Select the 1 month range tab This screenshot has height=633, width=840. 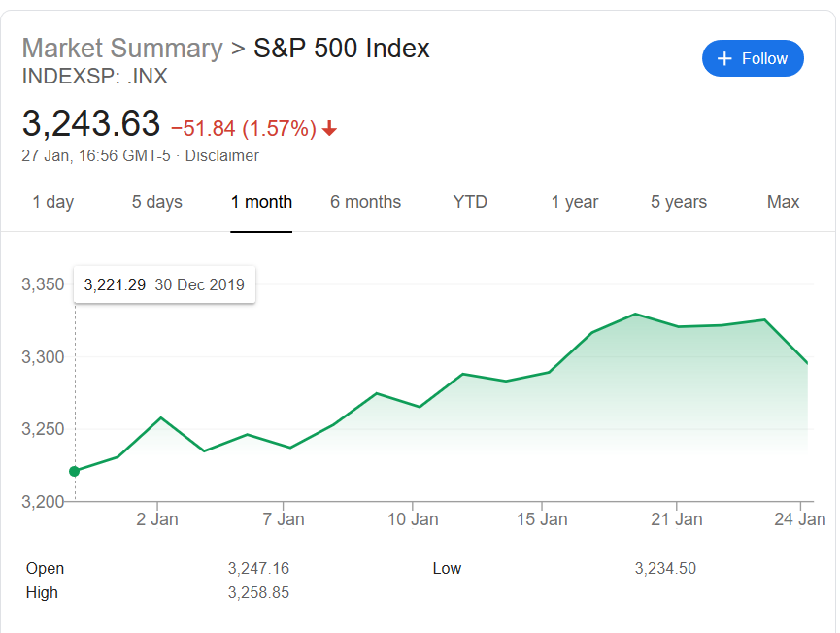click(261, 202)
